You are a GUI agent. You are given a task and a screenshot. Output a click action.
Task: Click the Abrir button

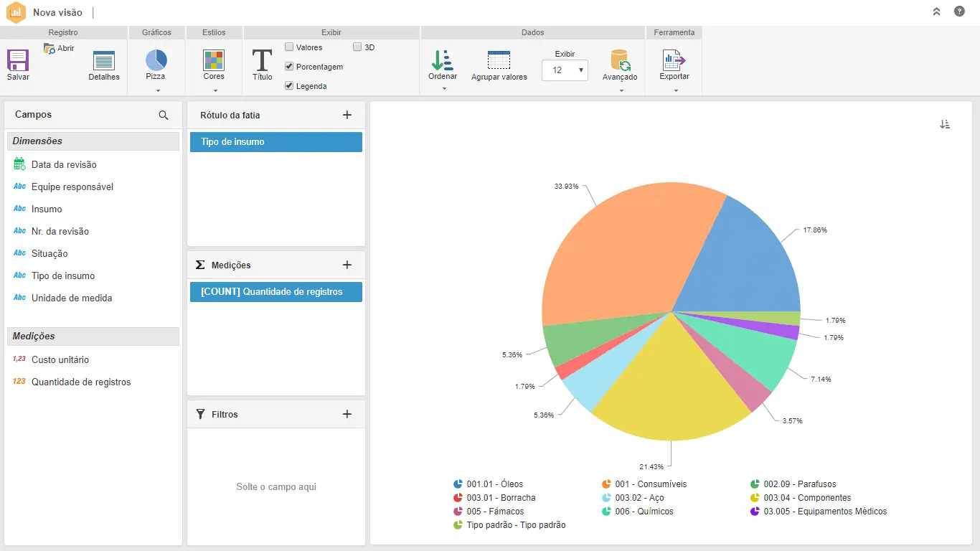(x=59, y=49)
